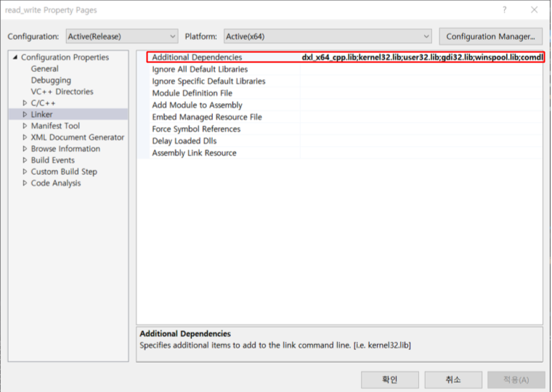Click the help question mark icon

pyautogui.click(x=504, y=10)
